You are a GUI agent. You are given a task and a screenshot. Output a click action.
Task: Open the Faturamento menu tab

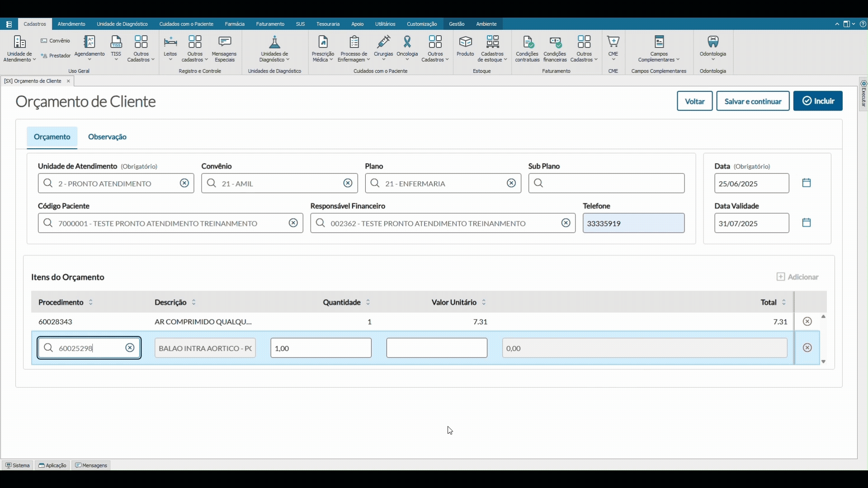click(270, 24)
